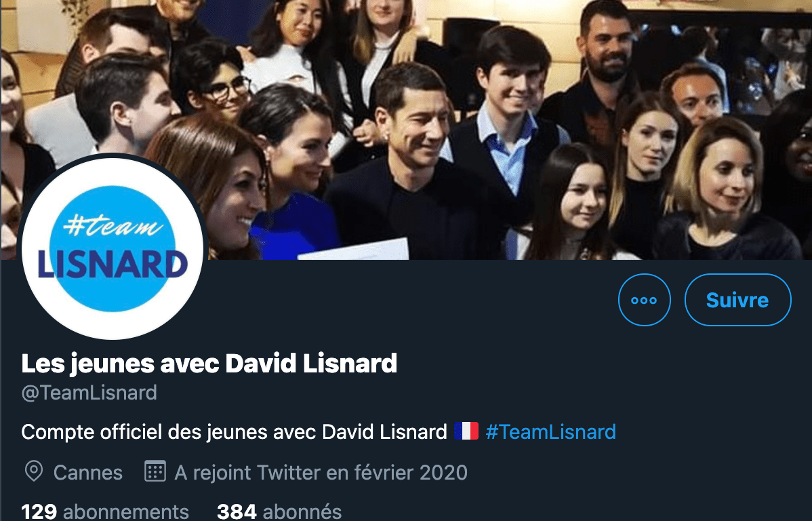Click the 384 follower count number
This screenshot has height=521, width=812.
click(237, 512)
